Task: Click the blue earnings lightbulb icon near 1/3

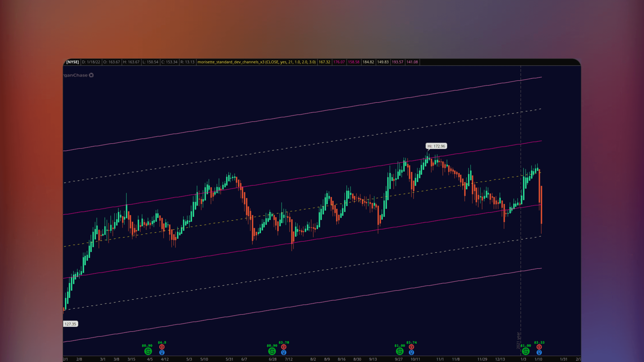Action: click(539, 353)
